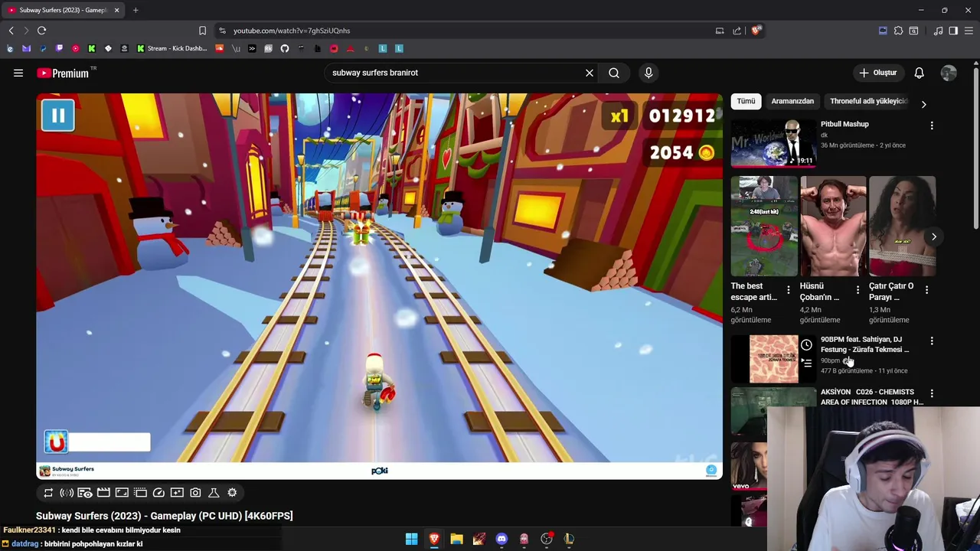This screenshot has width=980, height=551.
Task: Toggle the cinema clapperboard mode icon
Action: click(x=103, y=493)
